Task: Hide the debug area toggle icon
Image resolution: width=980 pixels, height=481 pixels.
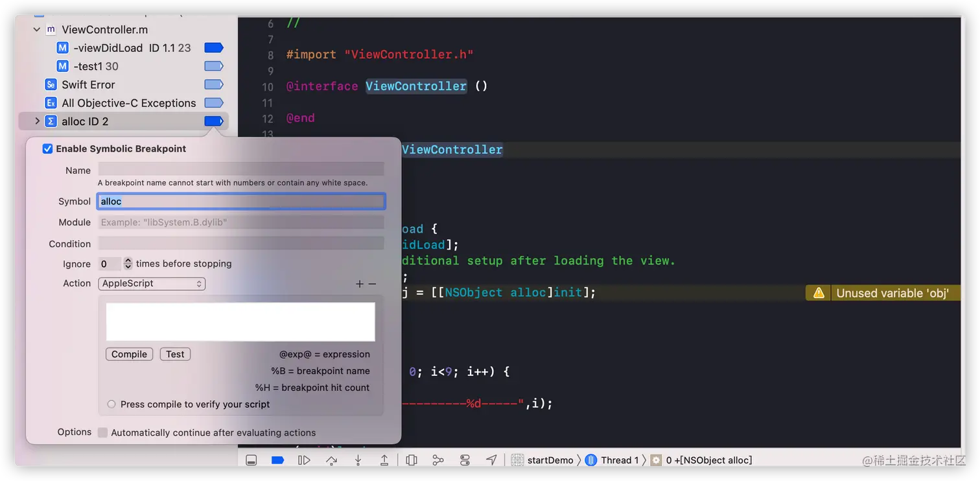Action: (x=251, y=460)
